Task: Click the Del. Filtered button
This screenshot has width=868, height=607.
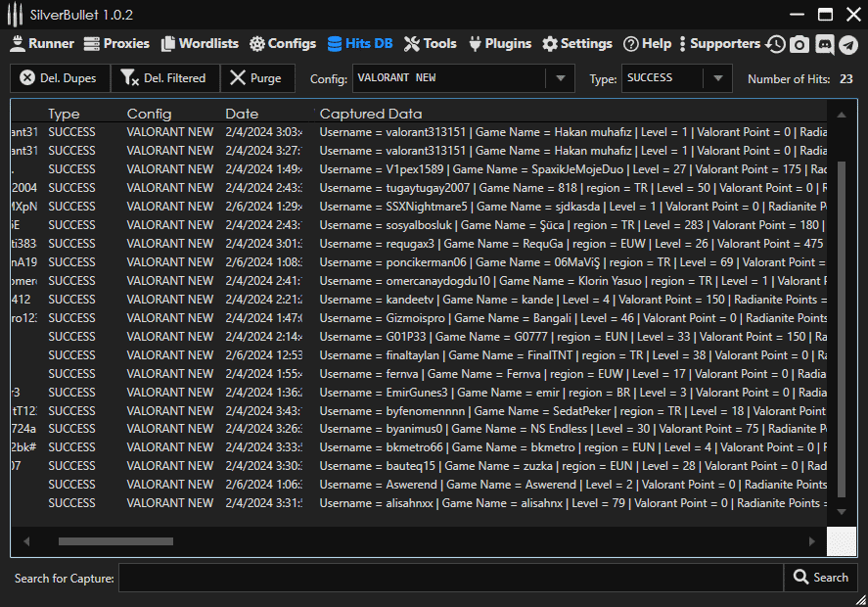Action: pos(163,78)
